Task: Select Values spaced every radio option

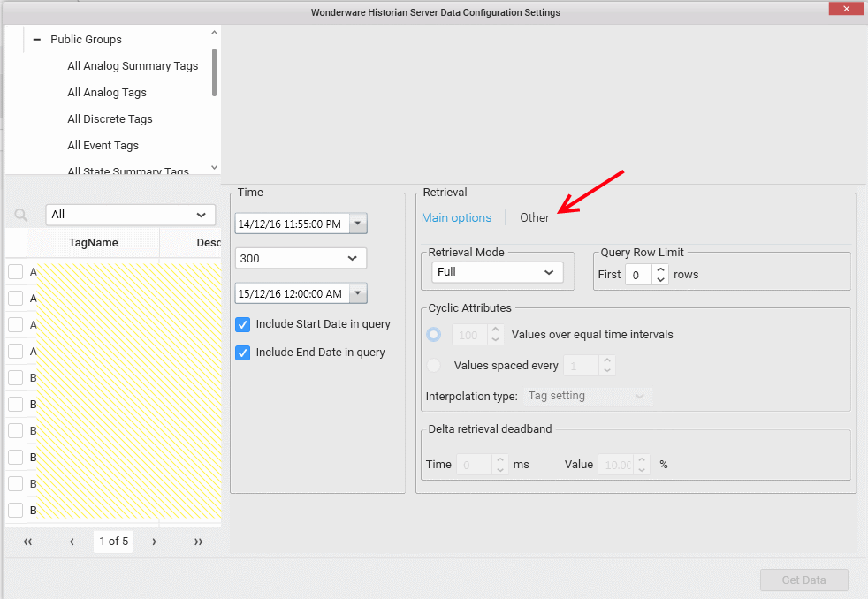Action: (x=434, y=365)
